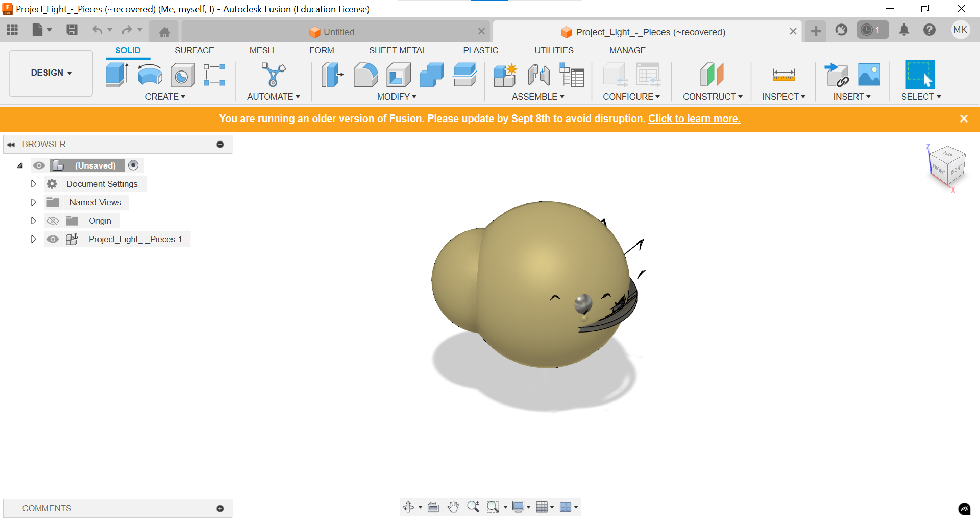Expand the Document Settings node
The image size is (980, 521).
(x=34, y=184)
